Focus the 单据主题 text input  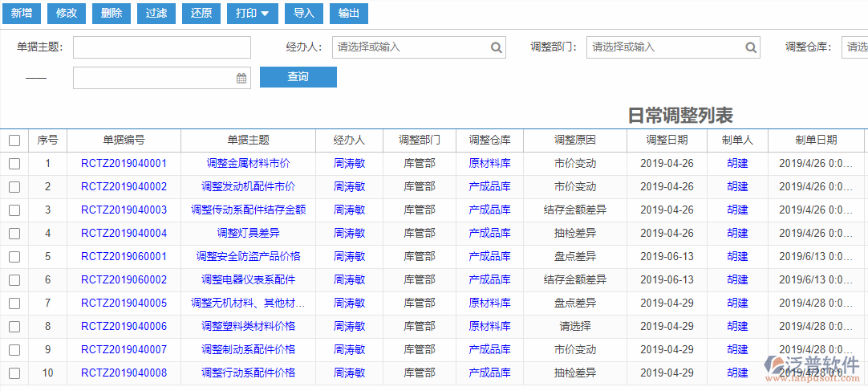pos(162,47)
